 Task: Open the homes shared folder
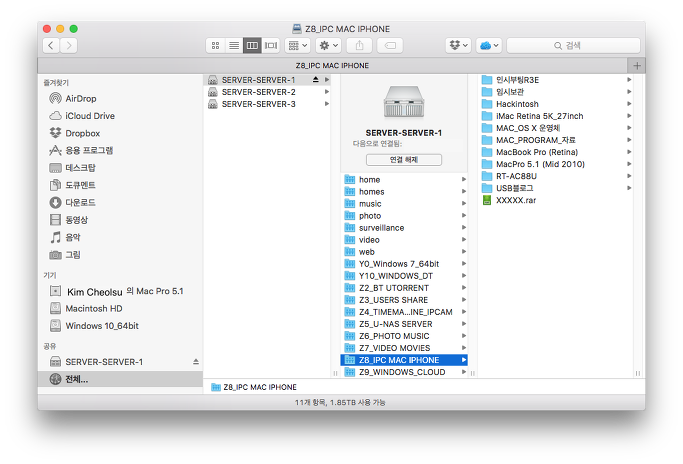pos(404,192)
